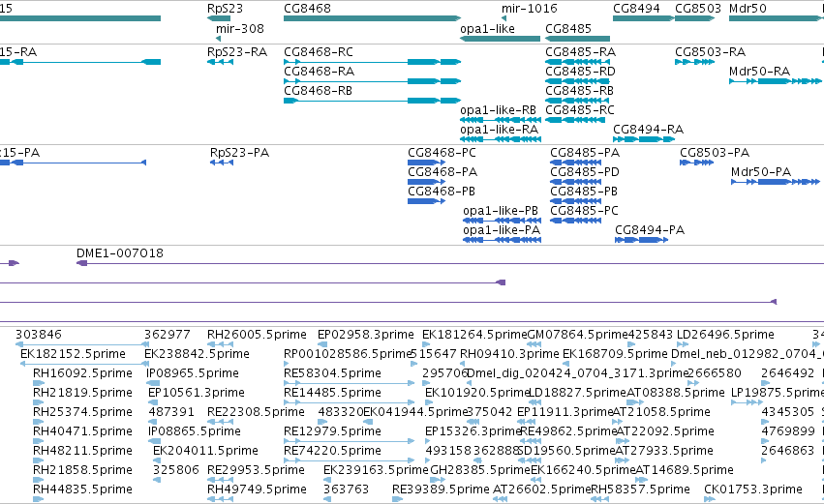824x504 pixels.
Task: Click protein Mdr50-PA
Action: click(x=760, y=172)
